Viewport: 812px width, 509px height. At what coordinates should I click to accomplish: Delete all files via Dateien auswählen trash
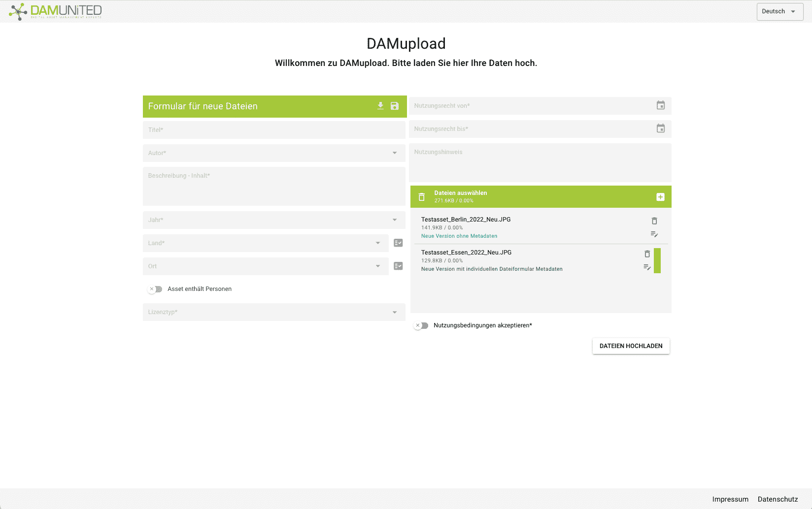pos(421,197)
